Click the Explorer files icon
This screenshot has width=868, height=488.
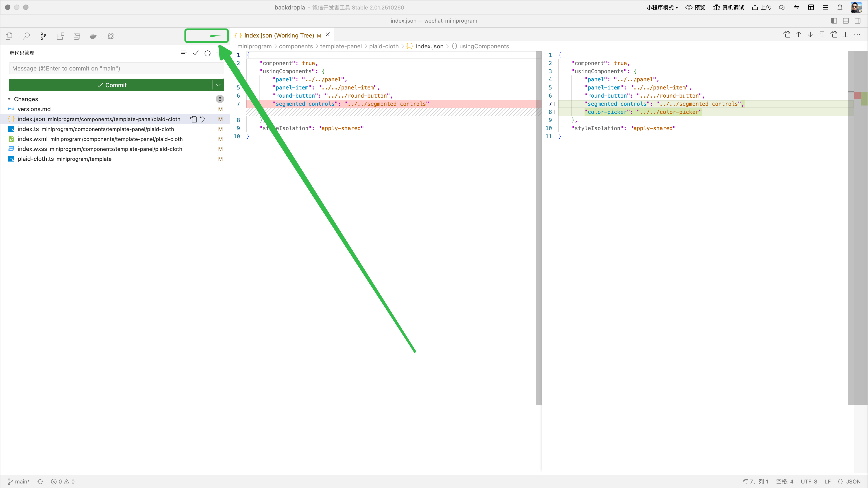coord(9,36)
